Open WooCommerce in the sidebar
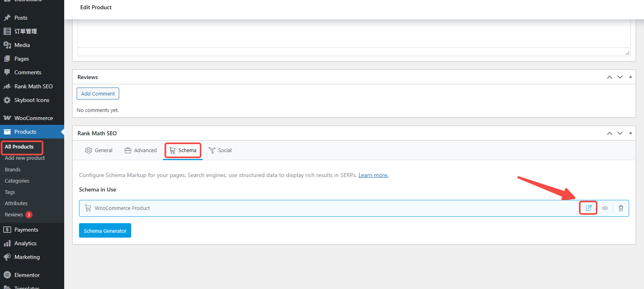This screenshot has width=644, height=289. (x=33, y=118)
